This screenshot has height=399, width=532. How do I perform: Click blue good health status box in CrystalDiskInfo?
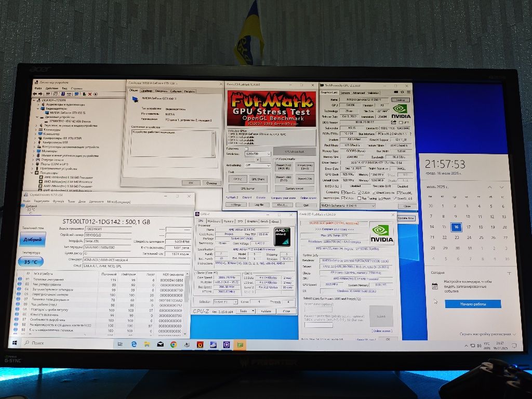[x=33, y=239]
